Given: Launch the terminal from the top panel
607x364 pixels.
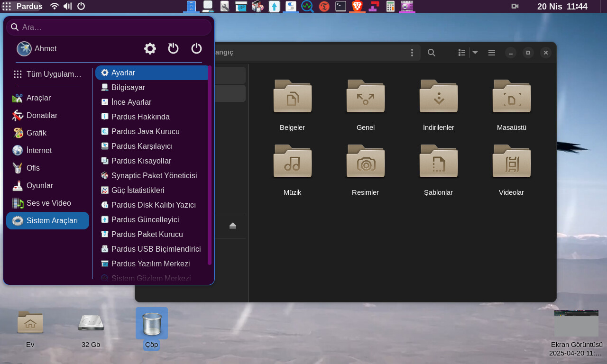Looking at the screenshot, I should tap(340, 6).
